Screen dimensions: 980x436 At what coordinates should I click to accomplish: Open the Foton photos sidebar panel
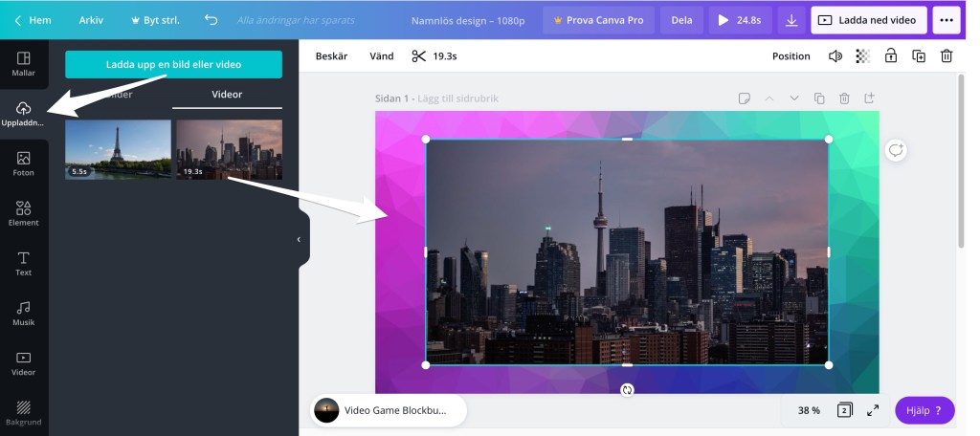pyautogui.click(x=24, y=163)
